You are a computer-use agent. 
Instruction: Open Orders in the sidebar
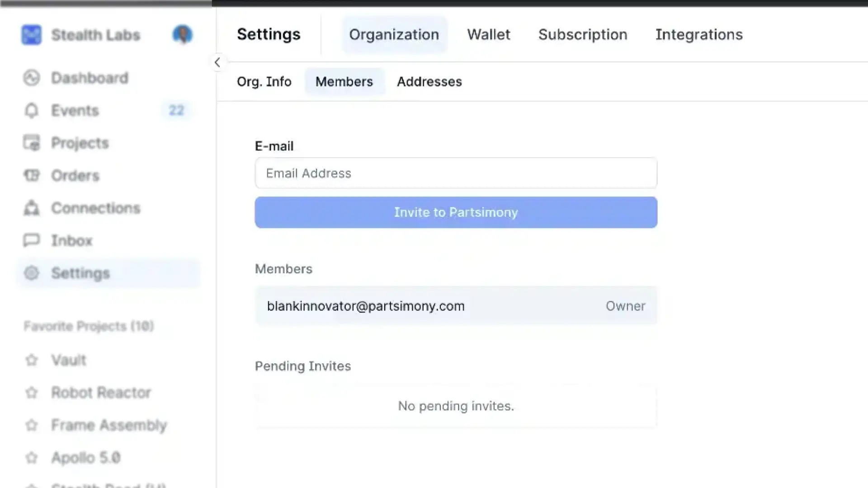(x=75, y=175)
